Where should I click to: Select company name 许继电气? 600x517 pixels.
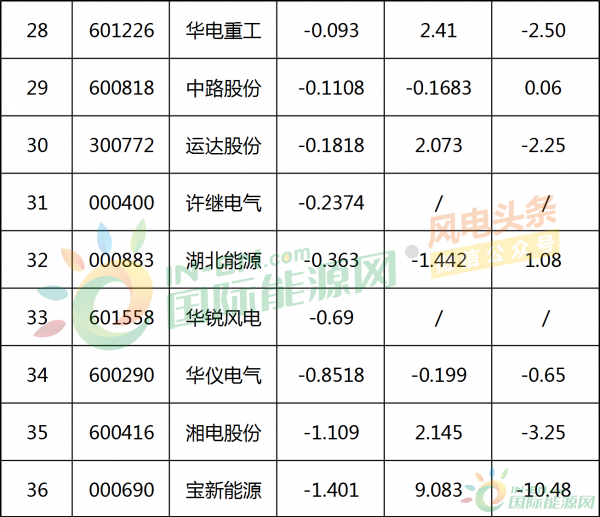223,203
